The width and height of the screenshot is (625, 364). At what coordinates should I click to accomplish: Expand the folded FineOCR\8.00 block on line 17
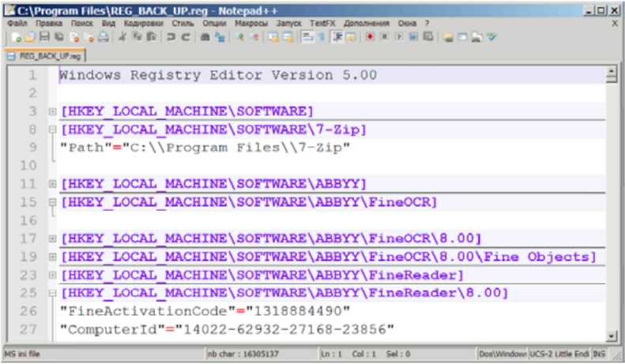tap(52, 238)
